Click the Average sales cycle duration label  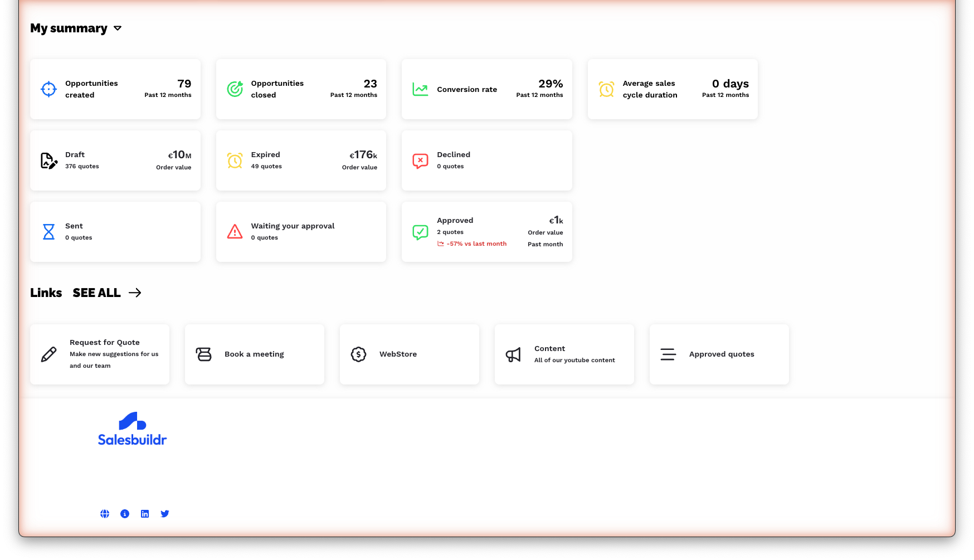(650, 89)
